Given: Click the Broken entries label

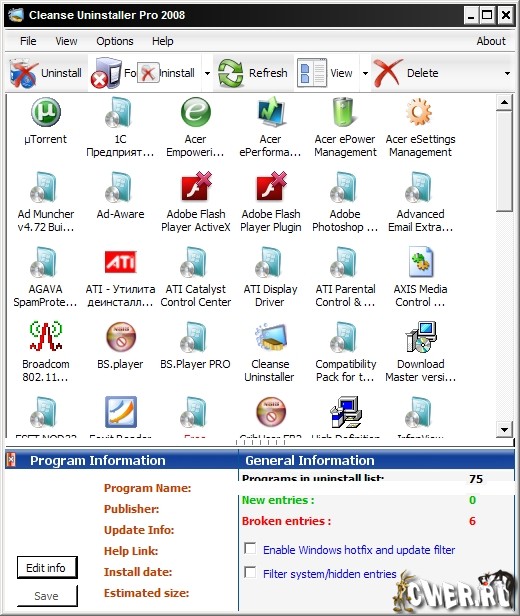Looking at the screenshot, I should point(286,521).
